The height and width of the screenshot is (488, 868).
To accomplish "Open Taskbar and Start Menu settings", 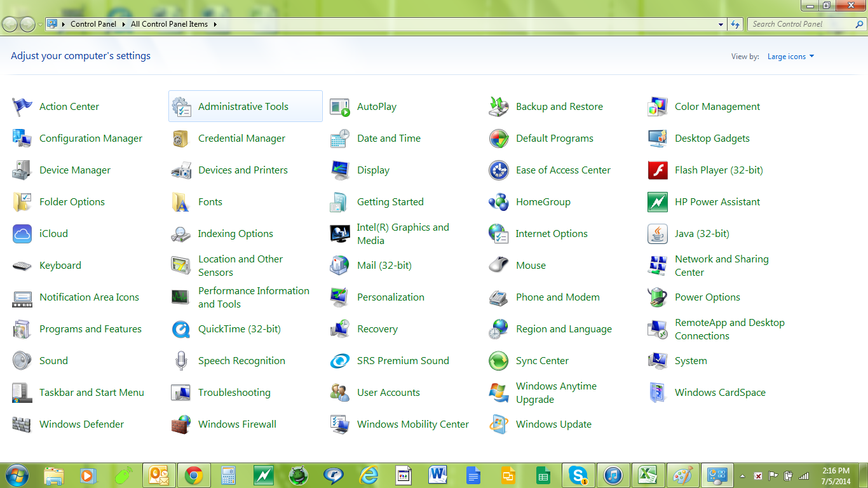I will coord(92,393).
